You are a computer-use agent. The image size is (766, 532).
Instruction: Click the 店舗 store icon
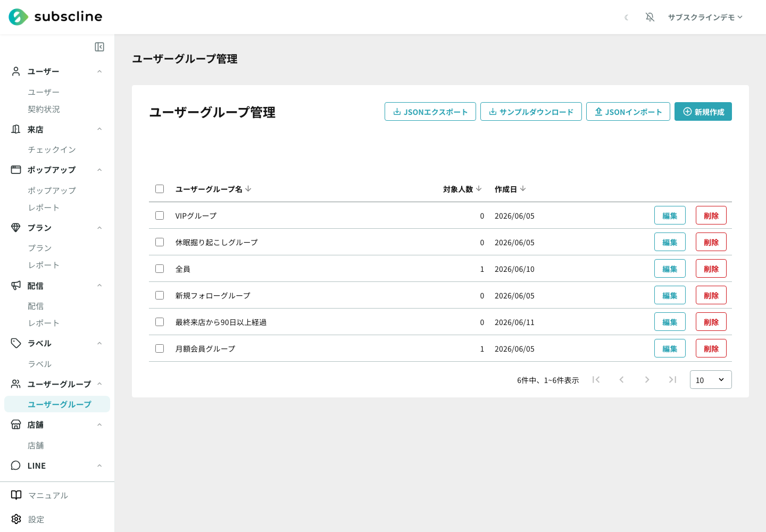pyautogui.click(x=16, y=425)
